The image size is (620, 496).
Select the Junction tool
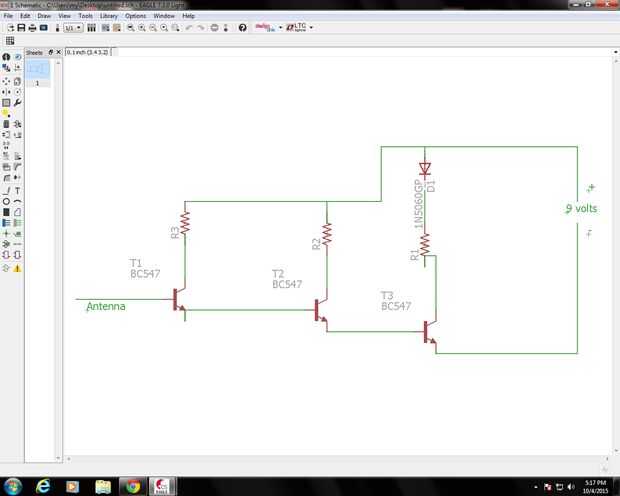(x=6, y=234)
